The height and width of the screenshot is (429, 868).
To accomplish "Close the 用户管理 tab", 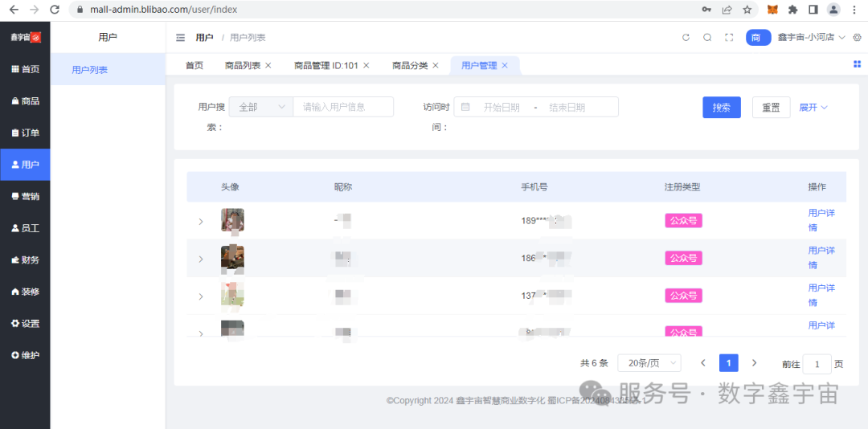I will 505,65.
